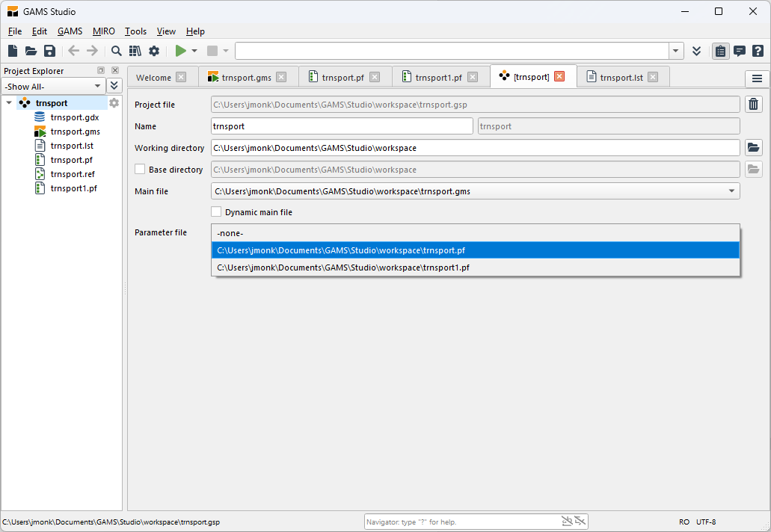Screen dimensions: 771x532
Task: Click the green Run GAMS button
Action: (x=180, y=51)
